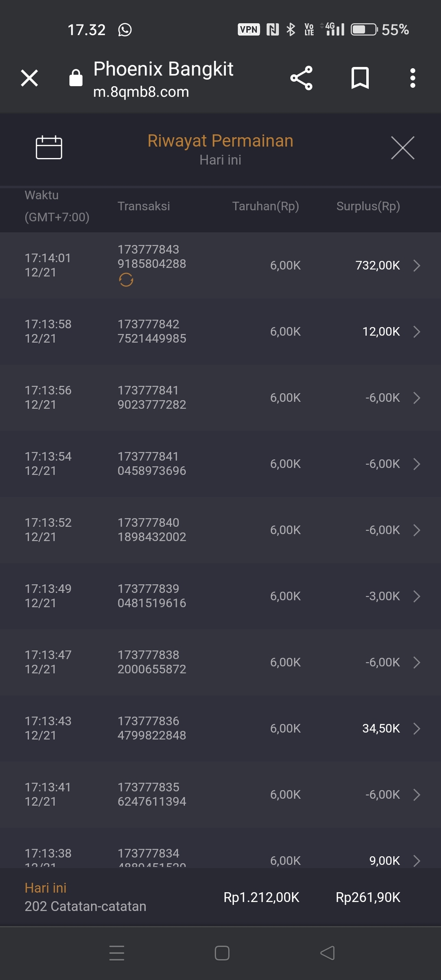This screenshot has height=980, width=441.
Task: Expand the -3,00K surplus transaction row
Action: click(x=416, y=596)
